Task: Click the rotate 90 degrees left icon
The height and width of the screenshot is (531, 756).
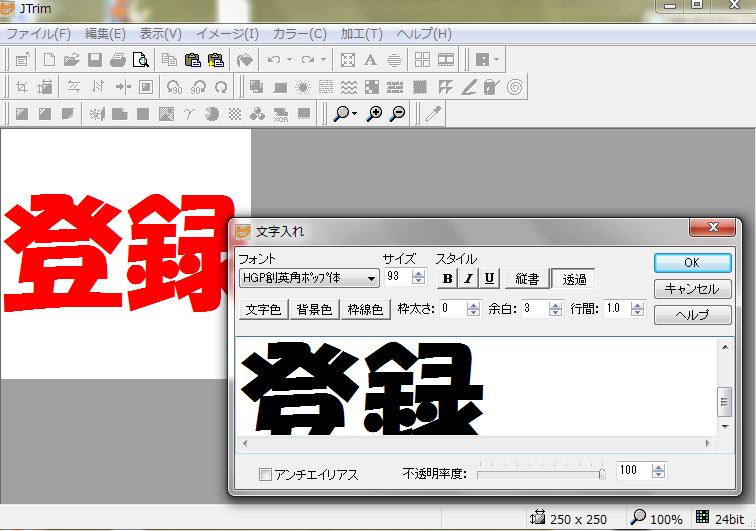Action: 174,87
